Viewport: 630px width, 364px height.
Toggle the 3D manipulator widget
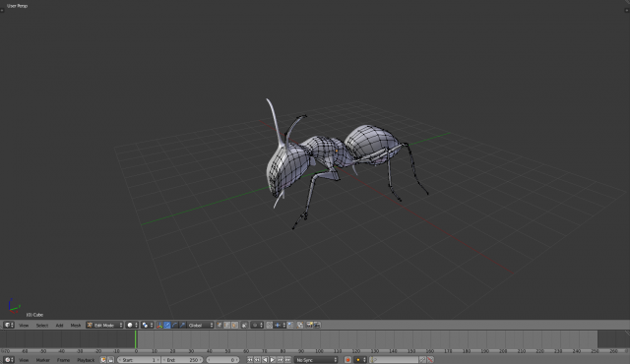tap(159, 325)
